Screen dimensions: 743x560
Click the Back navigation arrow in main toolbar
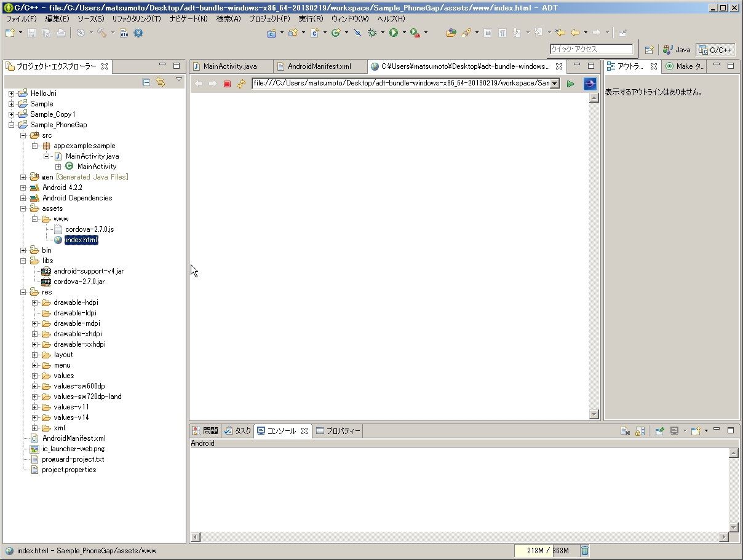(575, 33)
